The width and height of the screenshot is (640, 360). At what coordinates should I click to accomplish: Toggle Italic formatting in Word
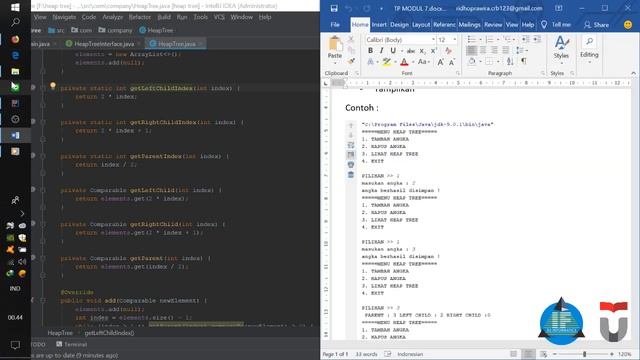pyautogui.click(x=381, y=51)
